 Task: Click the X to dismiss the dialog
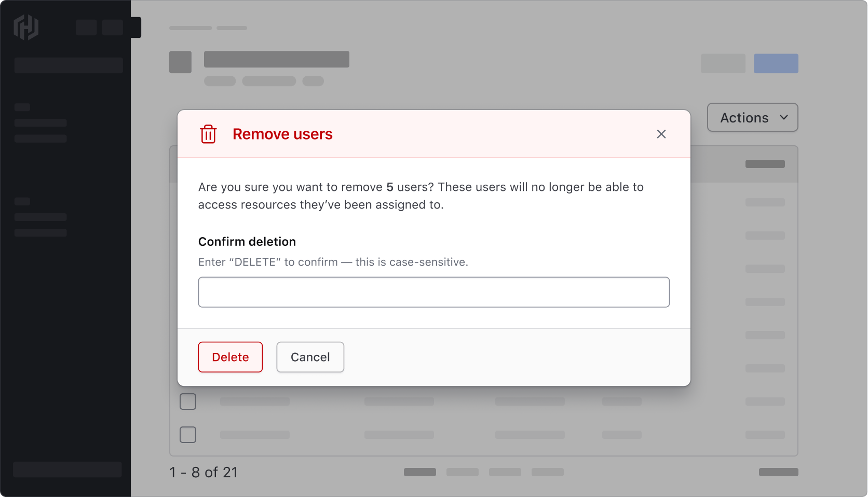(661, 134)
